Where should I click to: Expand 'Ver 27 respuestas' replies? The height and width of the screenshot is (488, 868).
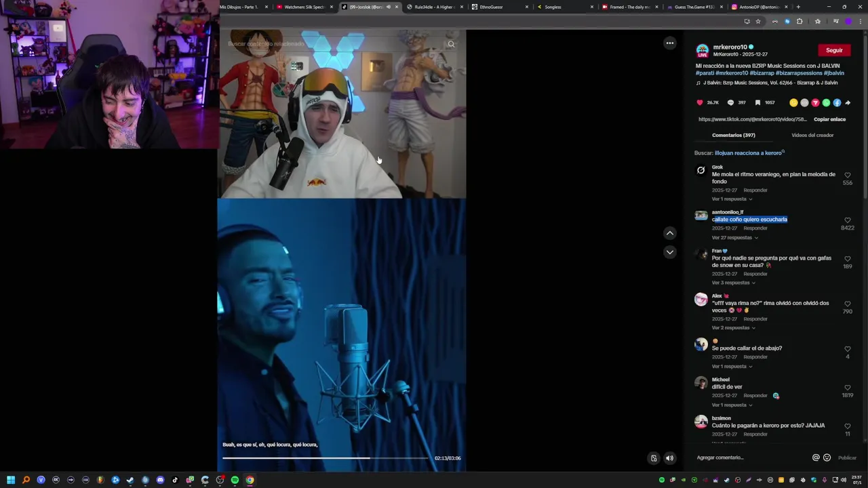click(x=734, y=238)
